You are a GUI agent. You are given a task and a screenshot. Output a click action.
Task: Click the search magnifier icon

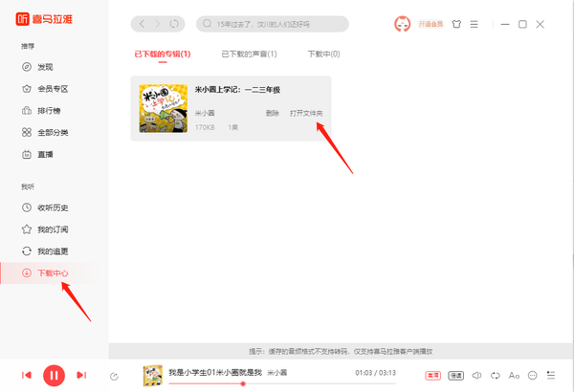click(x=207, y=24)
